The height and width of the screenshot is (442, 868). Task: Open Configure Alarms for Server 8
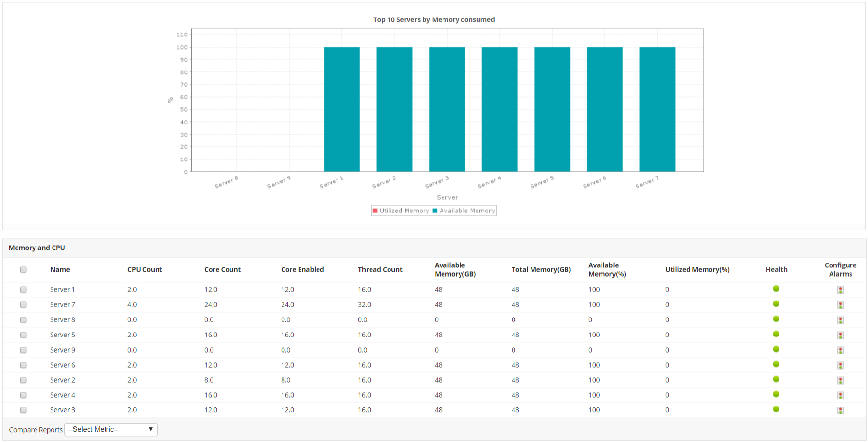[841, 319]
